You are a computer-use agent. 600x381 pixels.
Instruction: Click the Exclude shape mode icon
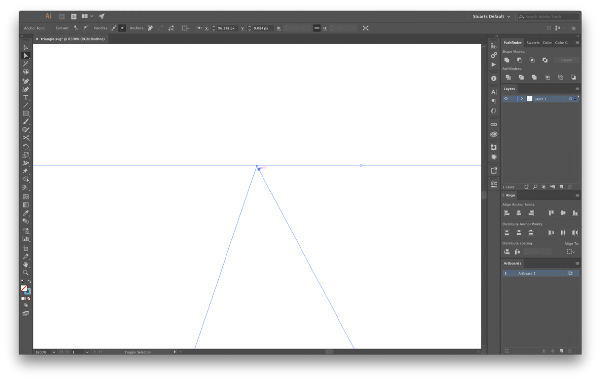click(x=545, y=60)
